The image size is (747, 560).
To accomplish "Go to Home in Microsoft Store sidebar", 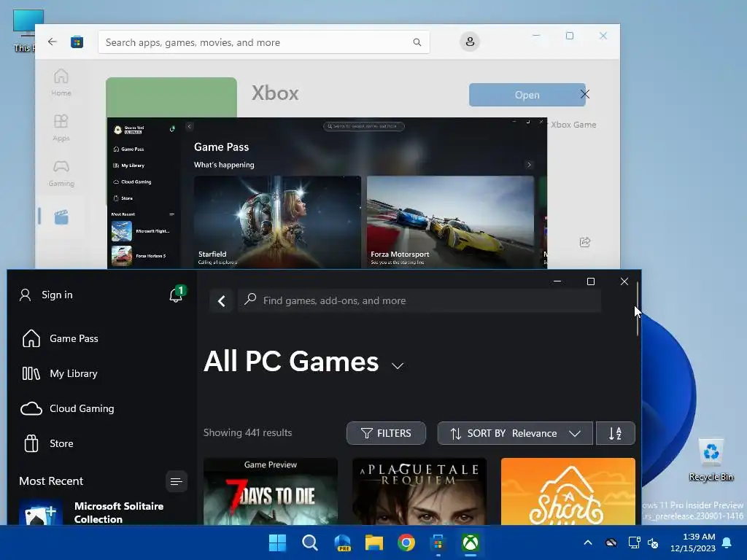I will (x=61, y=82).
